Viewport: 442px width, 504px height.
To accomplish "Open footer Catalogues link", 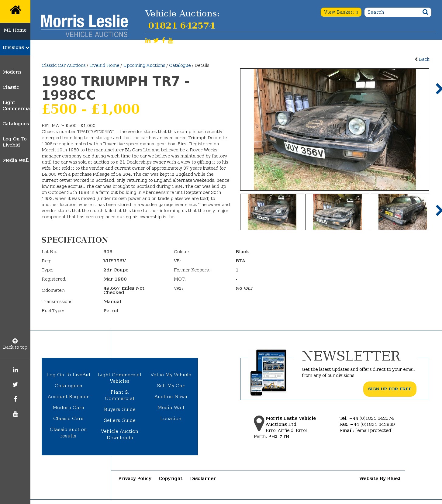I will click(x=68, y=386).
